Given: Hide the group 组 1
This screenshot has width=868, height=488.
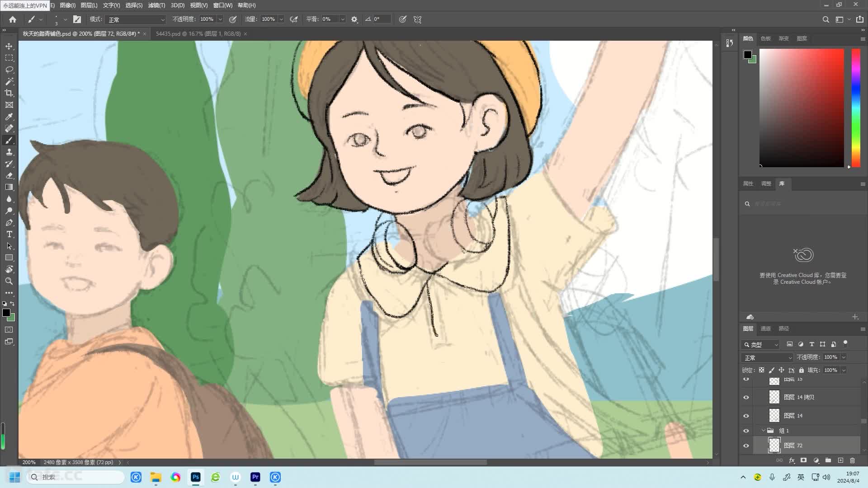Looking at the screenshot, I should pyautogui.click(x=746, y=431).
